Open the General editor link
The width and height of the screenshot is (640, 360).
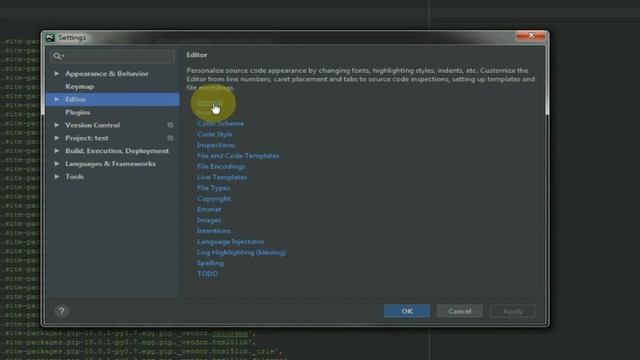[209, 102]
